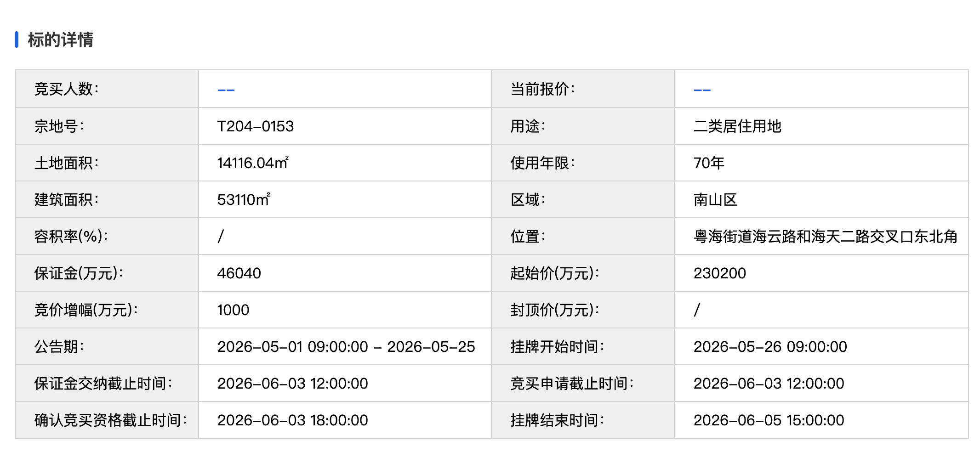Click the 挂牌开始时间 date 2026-05-26 09:00:00
980x452 pixels.
(x=770, y=347)
